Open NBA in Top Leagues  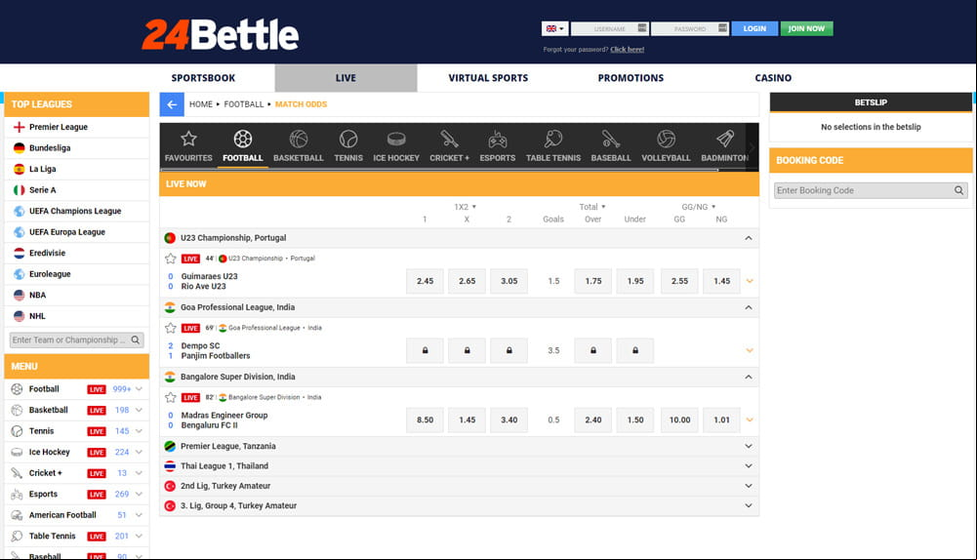click(77, 296)
